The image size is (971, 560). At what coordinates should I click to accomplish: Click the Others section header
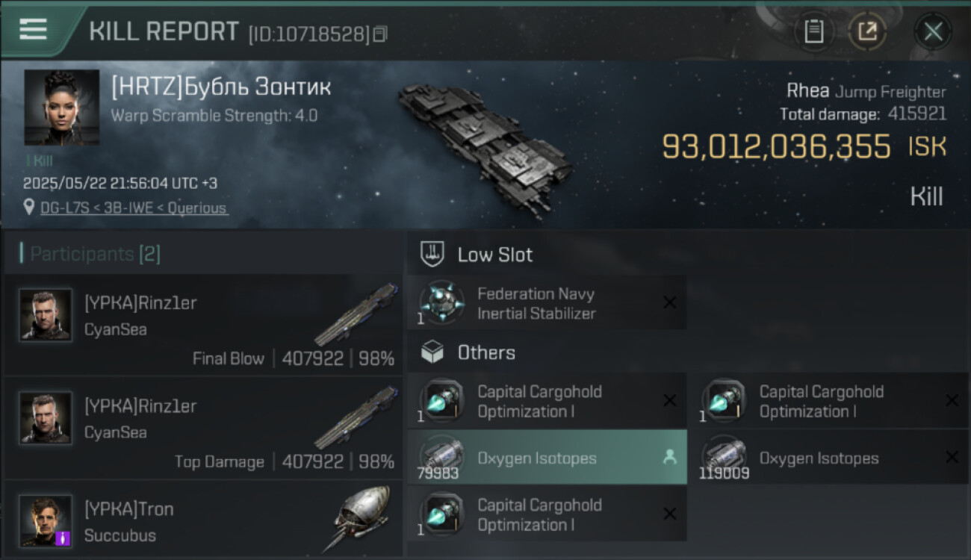[x=485, y=352]
